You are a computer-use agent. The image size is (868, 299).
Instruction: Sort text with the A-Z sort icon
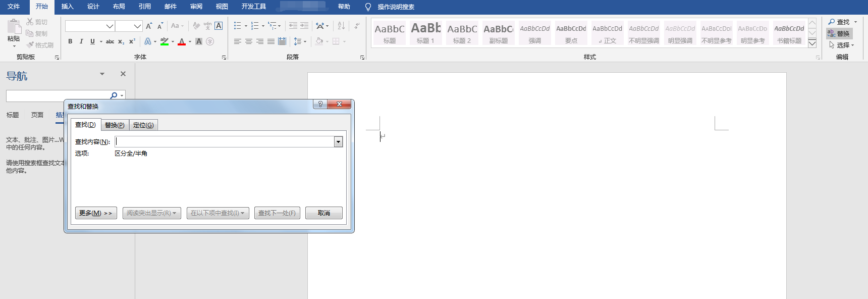point(341,26)
